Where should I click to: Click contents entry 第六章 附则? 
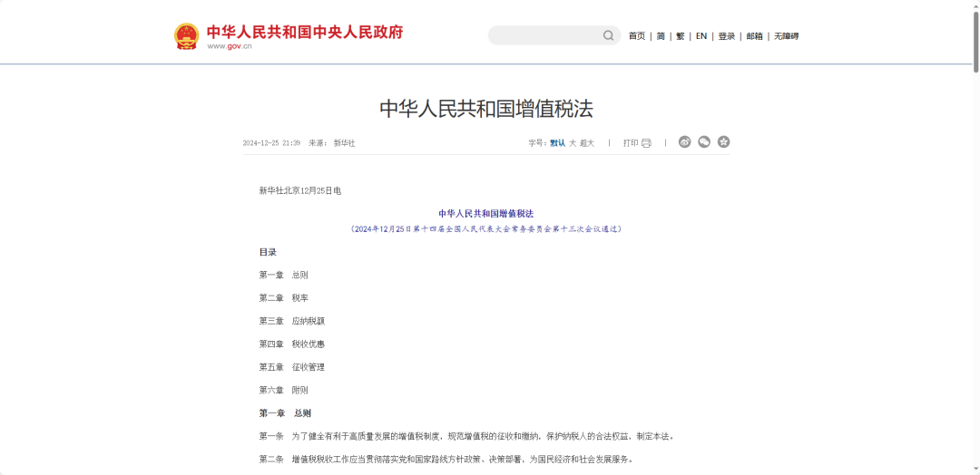tap(284, 391)
